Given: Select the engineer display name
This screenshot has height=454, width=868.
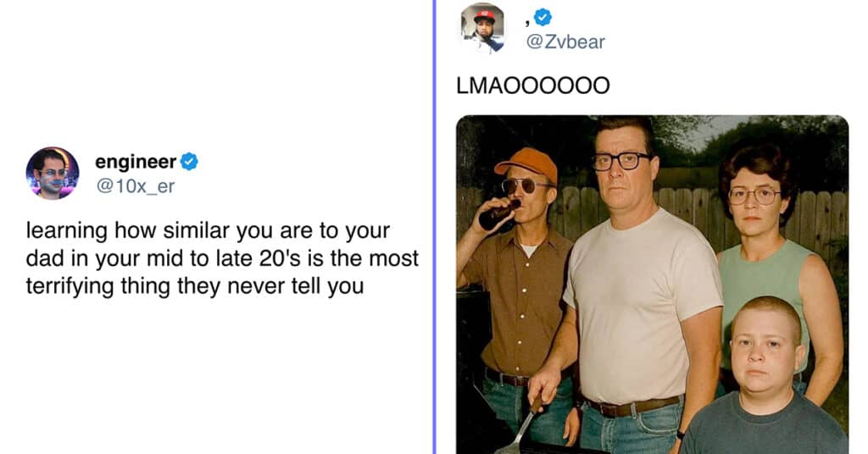Looking at the screenshot, I should coord(136,162).
